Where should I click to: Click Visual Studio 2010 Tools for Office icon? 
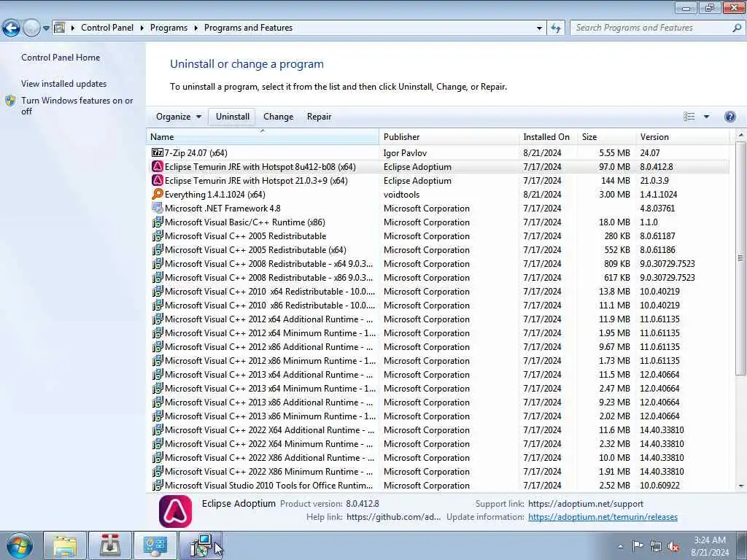[158, 485]
